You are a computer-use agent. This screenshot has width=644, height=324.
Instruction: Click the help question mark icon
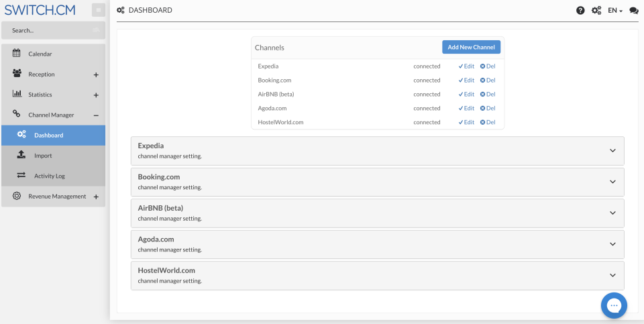tap(580, 11)
